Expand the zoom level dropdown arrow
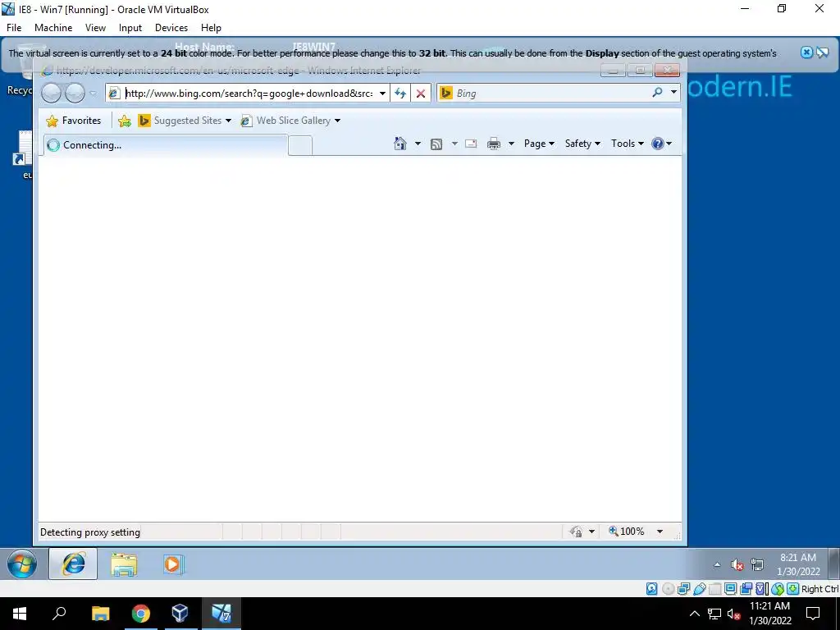This screenshot has width=840, height=630. (660, 532)
